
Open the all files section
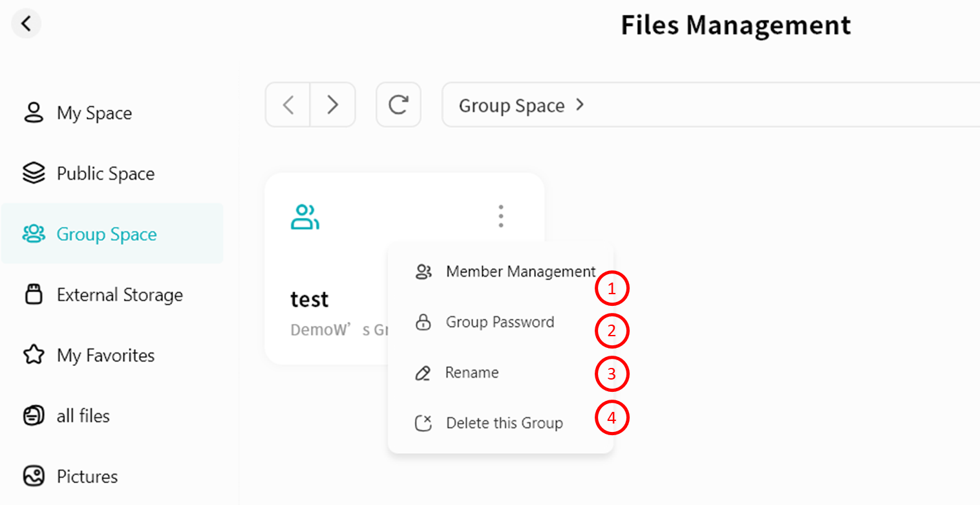pyautogui.click(x=83, y=416)
